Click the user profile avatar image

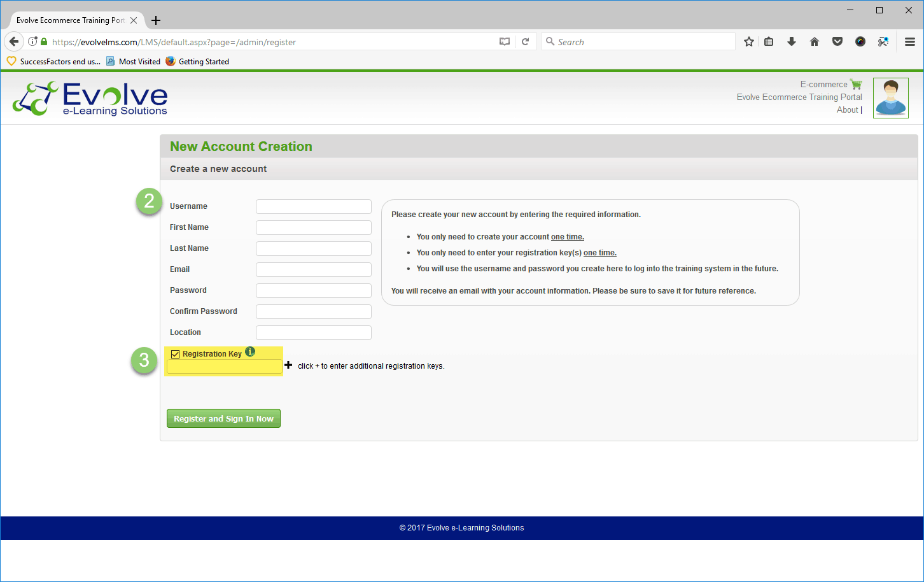tap(890, 98)
